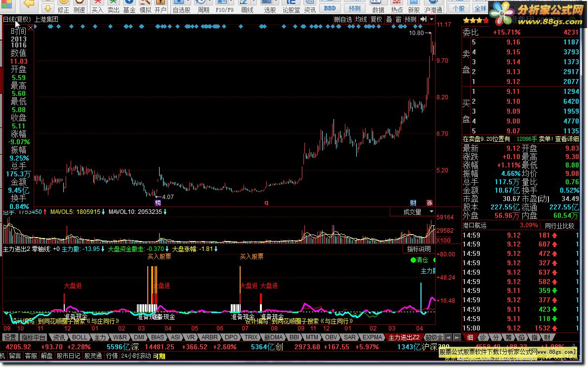This screenshot has height=368, width=588.
Task: Switch to the 细 detail tab
Action: click(470, 338)
